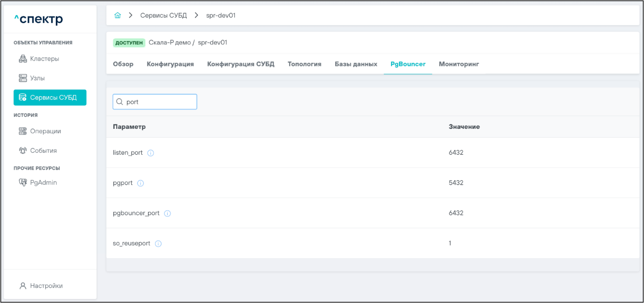Viewport: 644px width, 303px height.
Task: Select Сервисы СУБД sidebar item
Action: click(50, 98)
